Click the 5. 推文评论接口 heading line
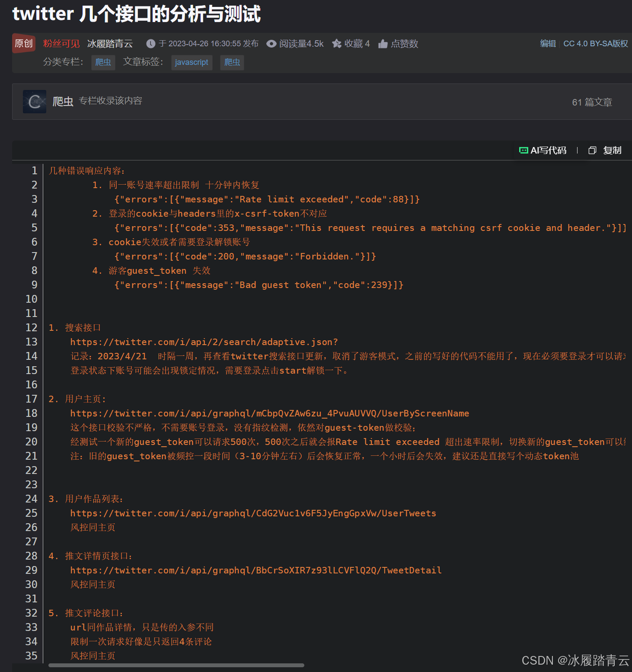 [86, 613]
